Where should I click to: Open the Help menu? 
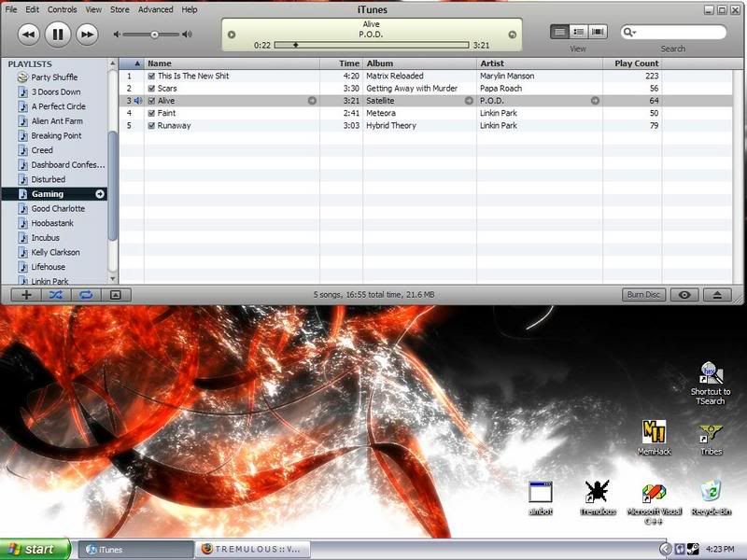(190, 9)
